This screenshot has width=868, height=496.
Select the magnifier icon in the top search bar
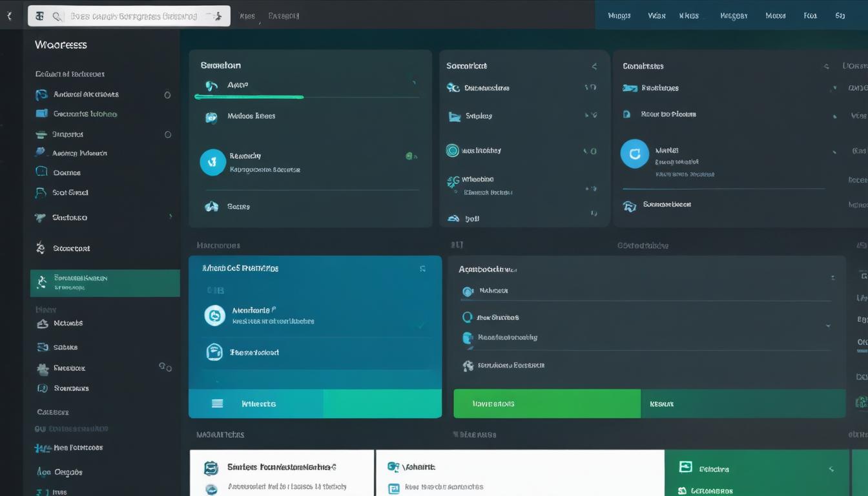tap(57, 15)
